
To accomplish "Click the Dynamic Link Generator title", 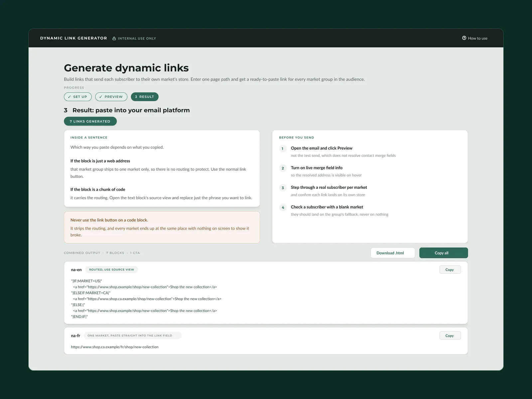I will point(73,38).
